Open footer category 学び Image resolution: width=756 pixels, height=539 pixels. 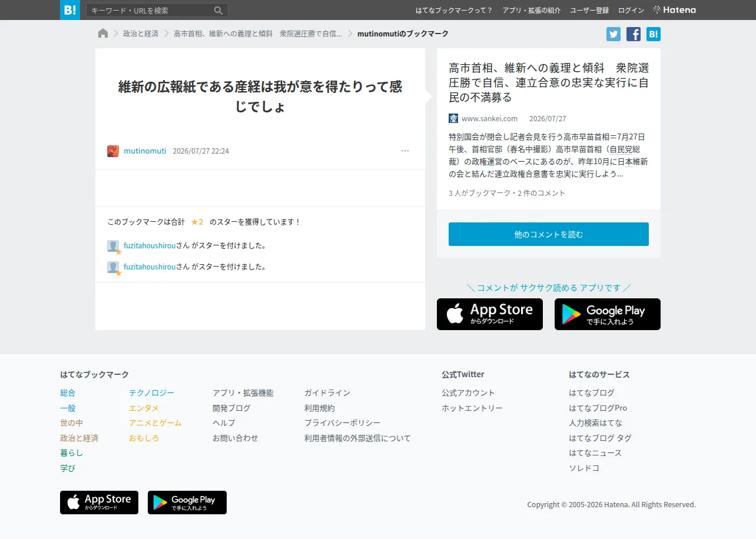coord(68,468)
